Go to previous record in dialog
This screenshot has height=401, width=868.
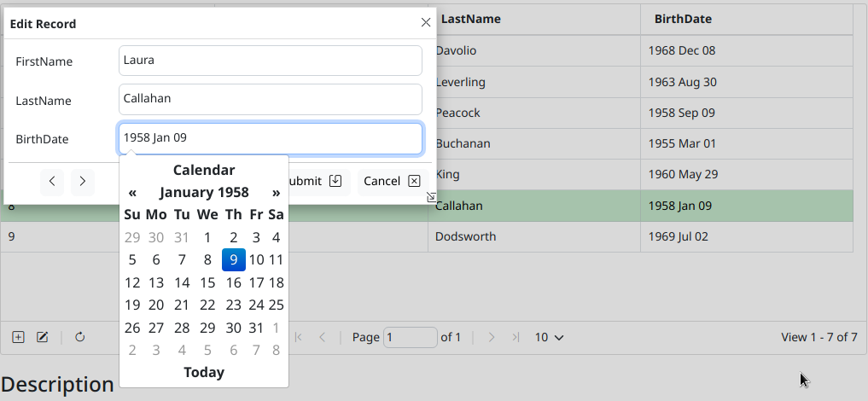coord(52,181)
